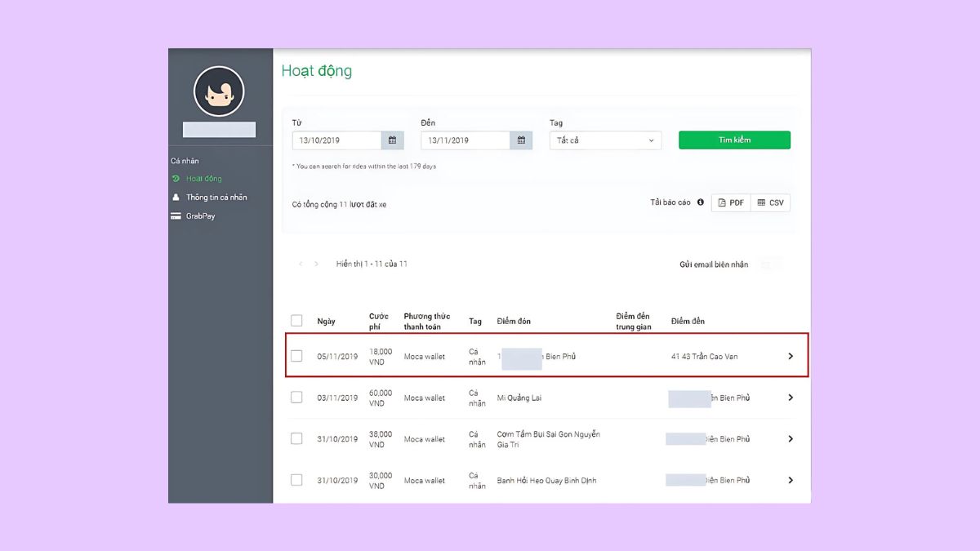980x551 pixels.
Task: Tick checkbox for 05/11/2019 ride
Action: pos(296,356)
